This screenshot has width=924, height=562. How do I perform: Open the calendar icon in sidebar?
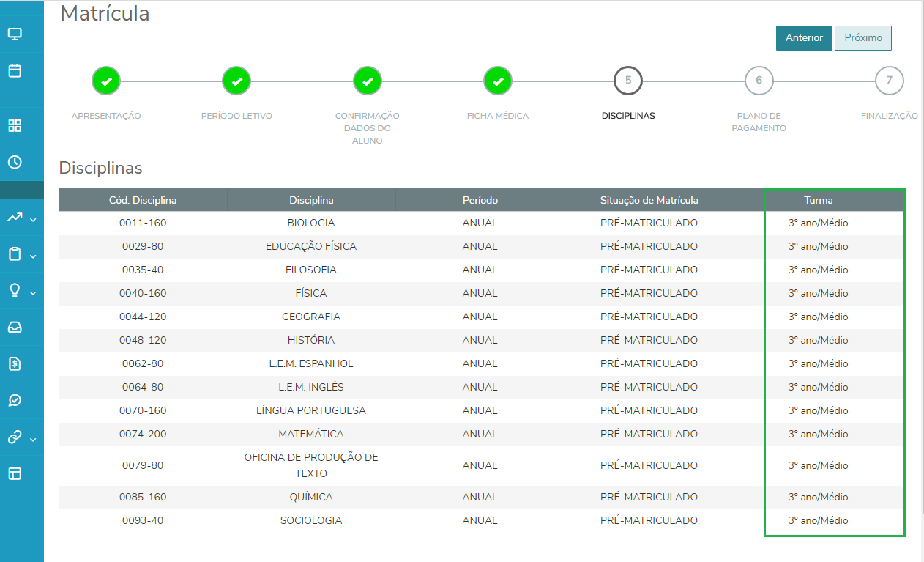coord(15,71)
